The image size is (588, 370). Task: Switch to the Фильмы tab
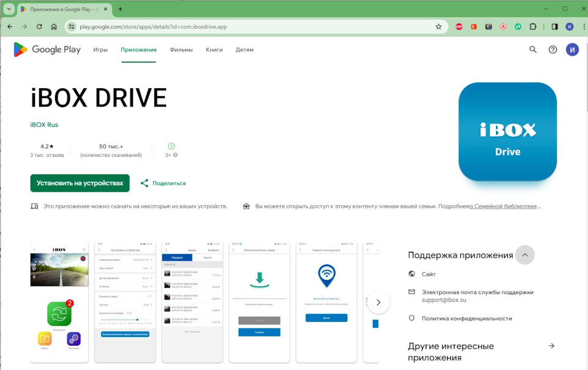tap(181, 50)
